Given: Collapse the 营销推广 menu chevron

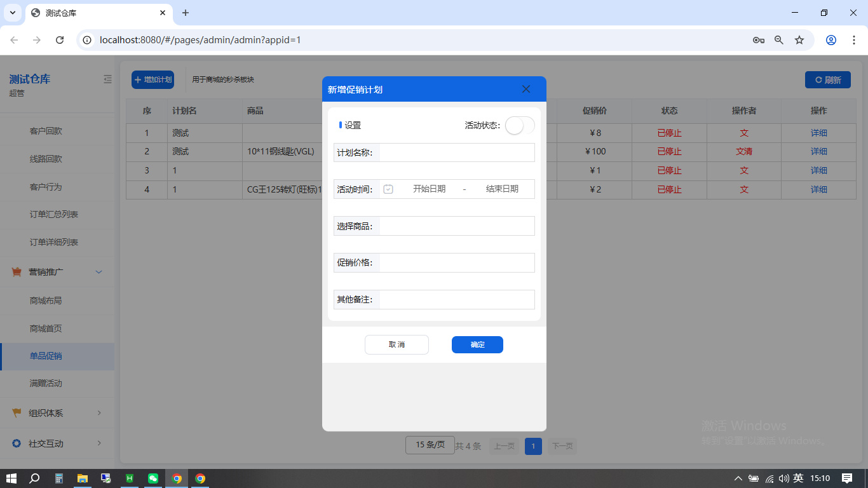Looking at the screenshot, I should pyautogui.click(x=98, y=272).
